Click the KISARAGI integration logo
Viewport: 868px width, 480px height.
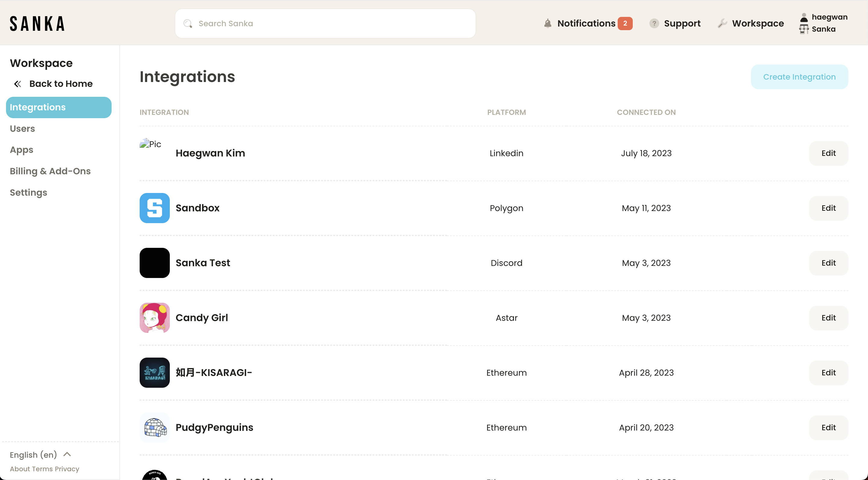click(154, 373)
